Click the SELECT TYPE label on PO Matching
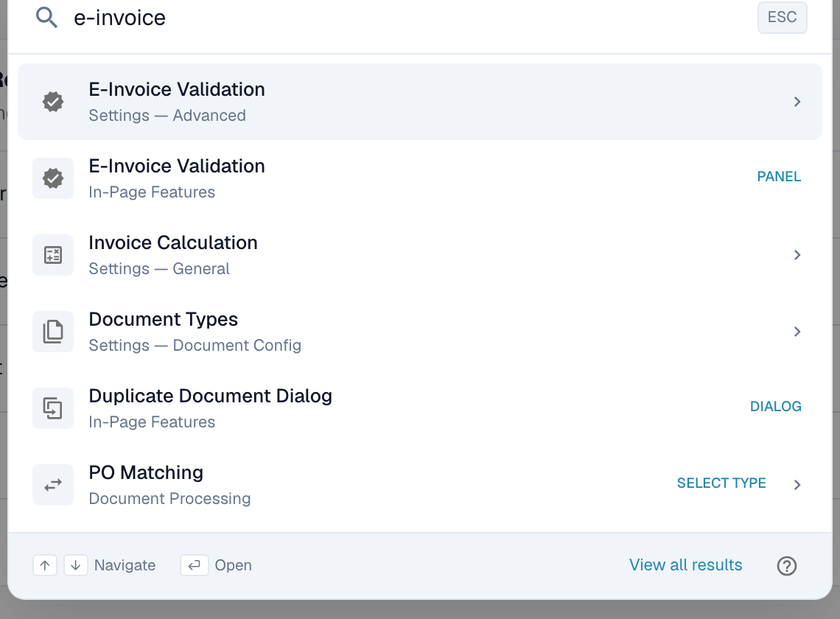This screenshot has width=840, height=619. [x=721, y=483]
